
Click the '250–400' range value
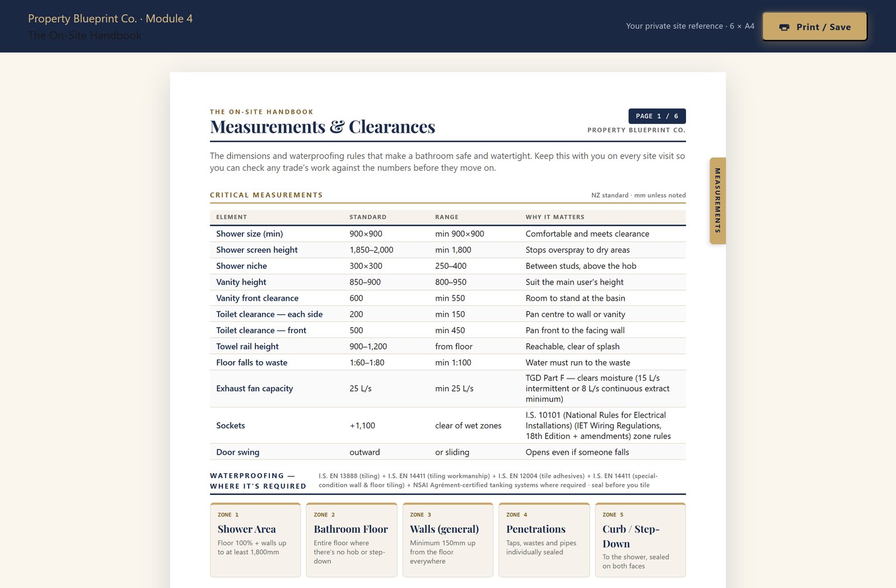point(451,266)
